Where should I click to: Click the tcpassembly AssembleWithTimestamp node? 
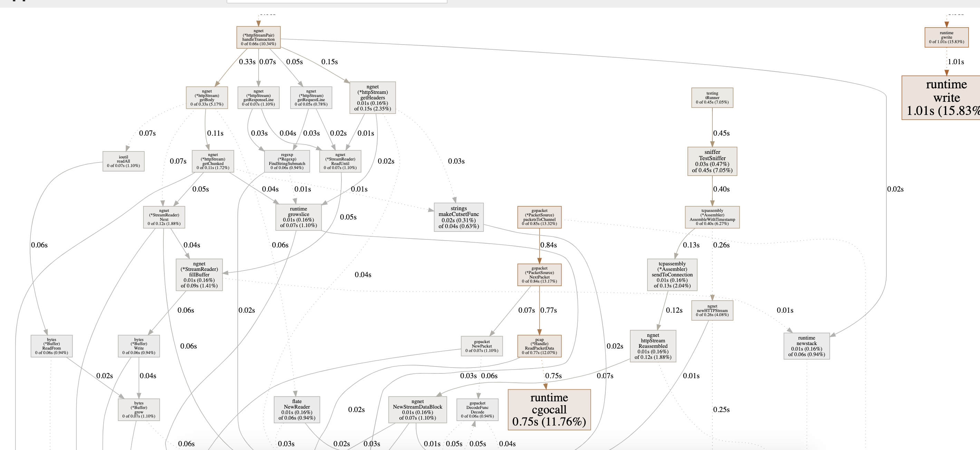pyautogui.click(x=712, y=217)
